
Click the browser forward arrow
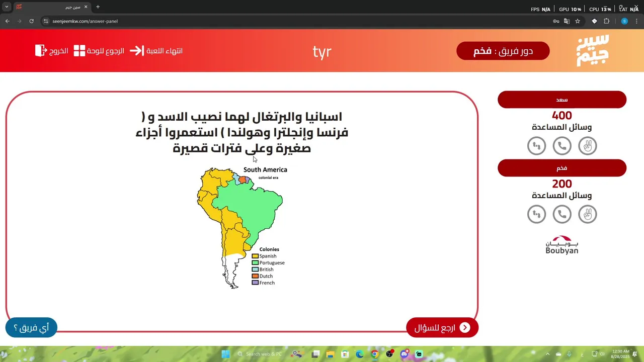coord(19,21)
